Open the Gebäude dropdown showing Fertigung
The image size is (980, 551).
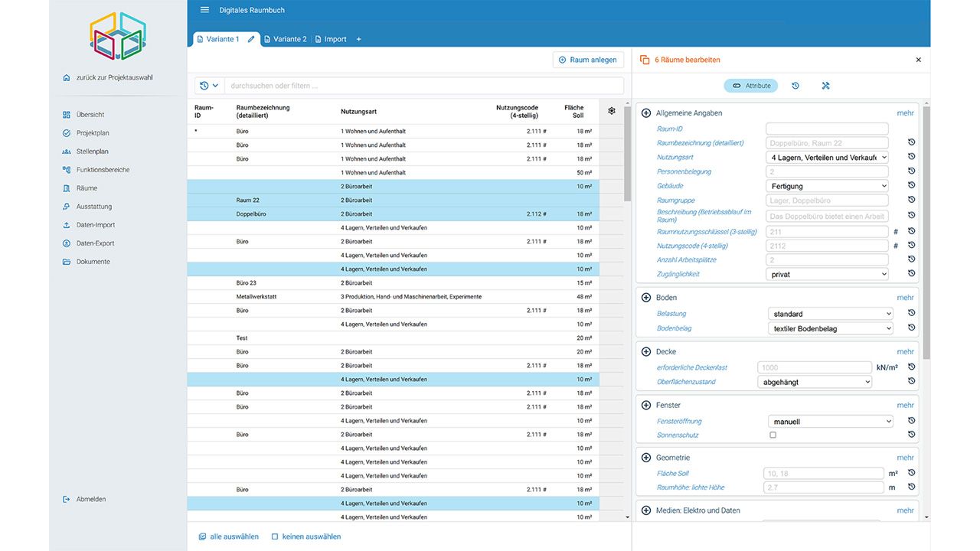coord(827,186)
